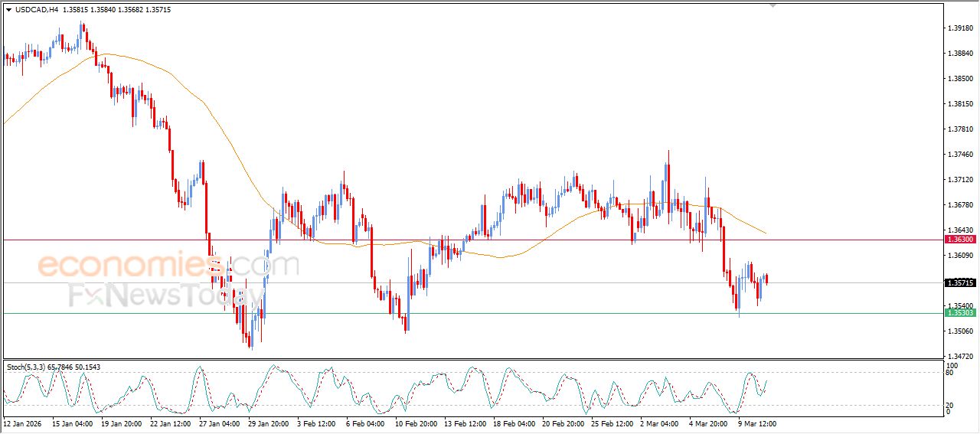Click the stochastic 20 level label
980x434 pixels.
click(x=950, y=405)
